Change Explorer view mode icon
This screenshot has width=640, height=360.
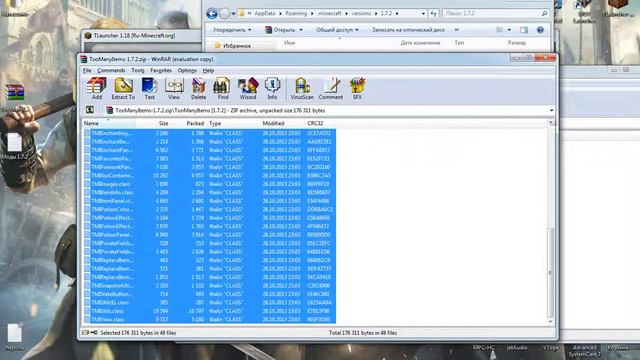coord(500,30)
